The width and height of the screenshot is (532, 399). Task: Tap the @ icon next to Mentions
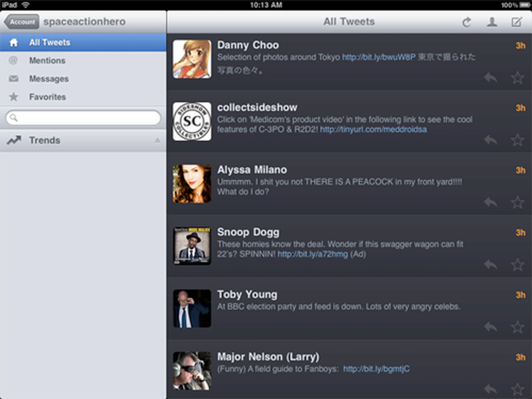13,60
